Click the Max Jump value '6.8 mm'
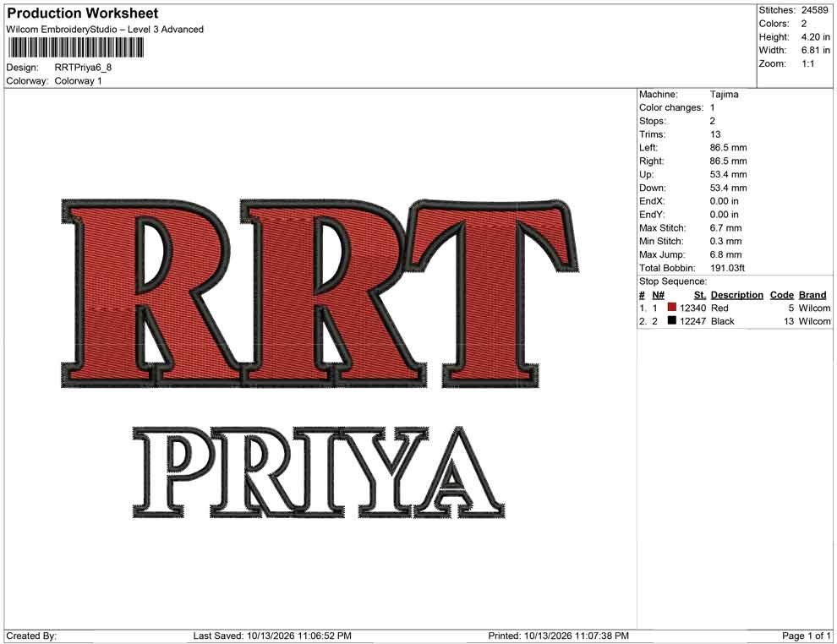The height and width of the screenshot is (644, 837). click(726, 254)
